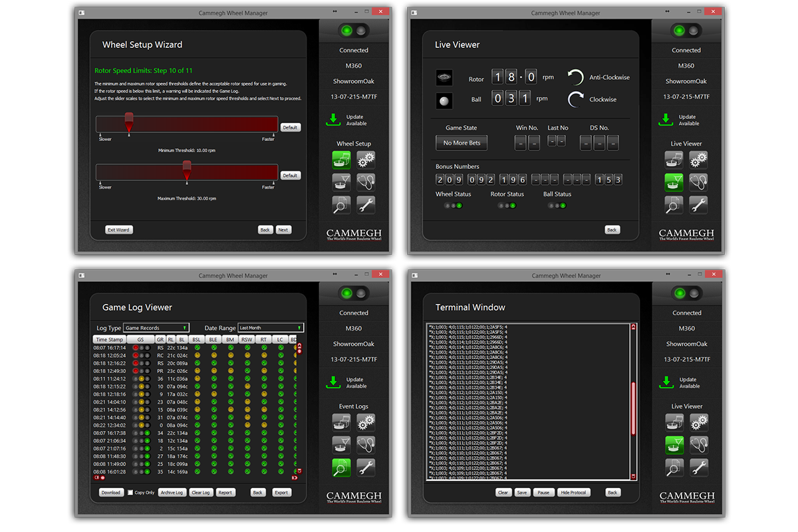The image size is (798, 532).
Task: Click the Hide Protocol button
Action: [x=574, y=493]
